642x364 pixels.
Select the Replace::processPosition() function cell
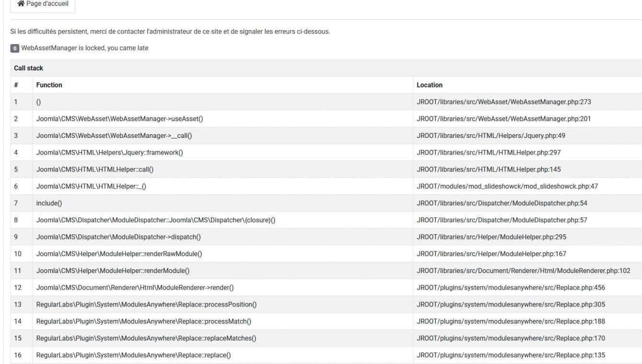click(x=222, y=304)
